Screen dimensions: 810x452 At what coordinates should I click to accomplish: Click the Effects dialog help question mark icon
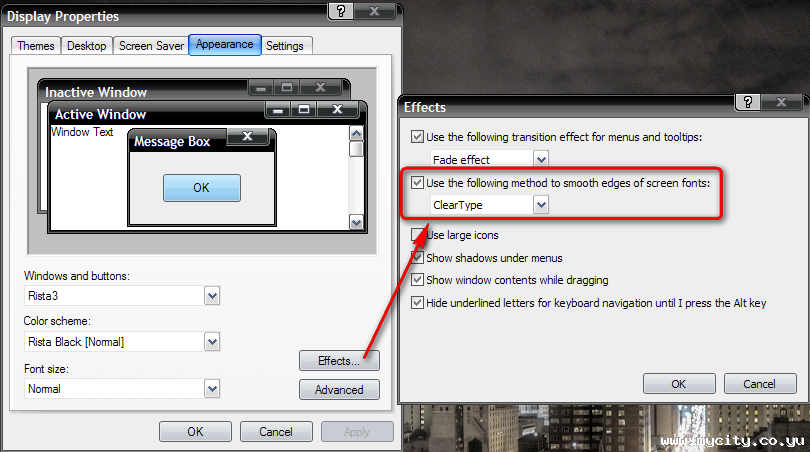point(747,102)
